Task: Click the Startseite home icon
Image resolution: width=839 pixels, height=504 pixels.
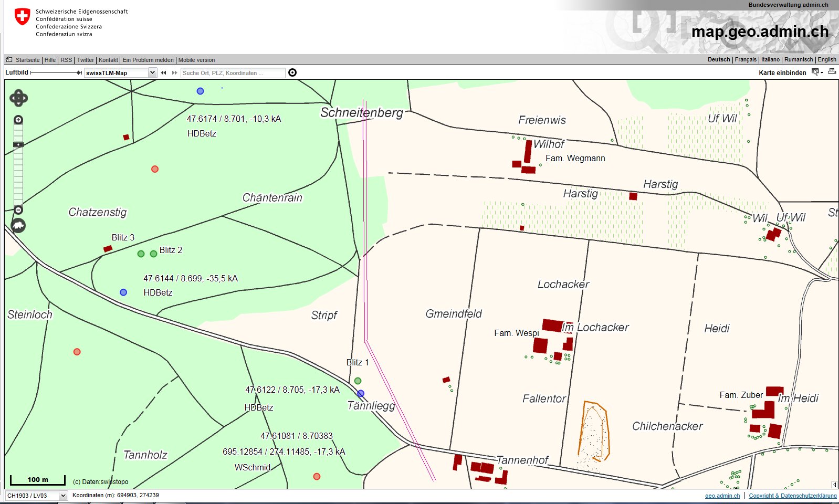Action: [9, 60]
